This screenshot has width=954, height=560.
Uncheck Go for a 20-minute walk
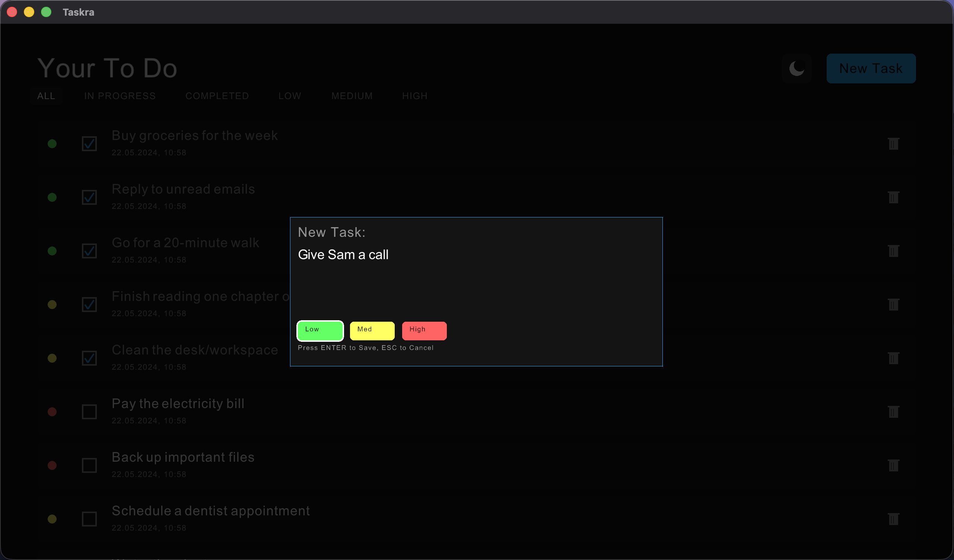click(x=89, y=251)
